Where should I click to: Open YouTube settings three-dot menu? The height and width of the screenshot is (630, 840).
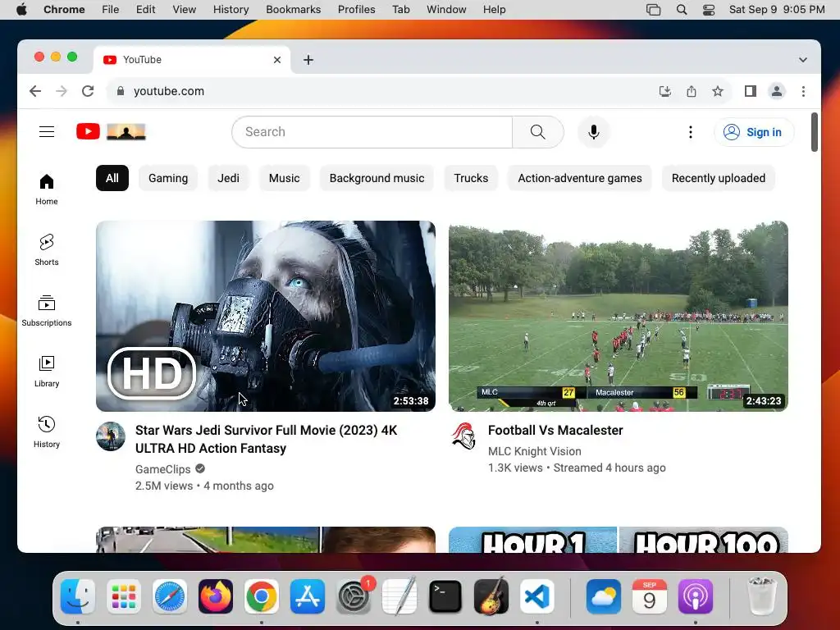pyautogui.click(x=691, y=132)
